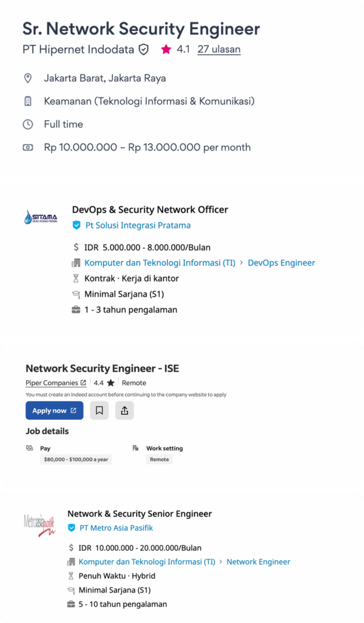Image resolution: width=364 pixels, height=623 pixels.
Task: Save the ISE job with the bookmark icon
Action: click(99, 410)
